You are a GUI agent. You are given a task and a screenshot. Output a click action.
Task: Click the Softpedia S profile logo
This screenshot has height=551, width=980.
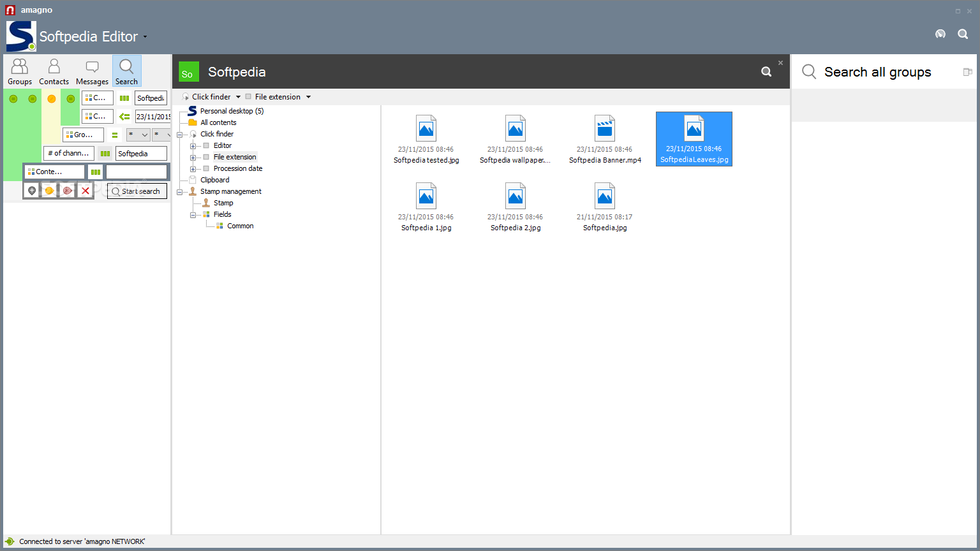(x=21, y=36)
